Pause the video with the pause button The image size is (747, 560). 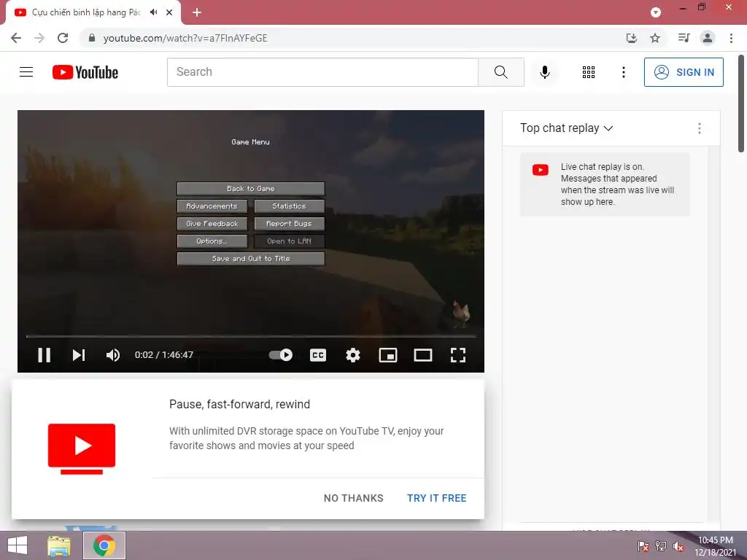[44, 355]
